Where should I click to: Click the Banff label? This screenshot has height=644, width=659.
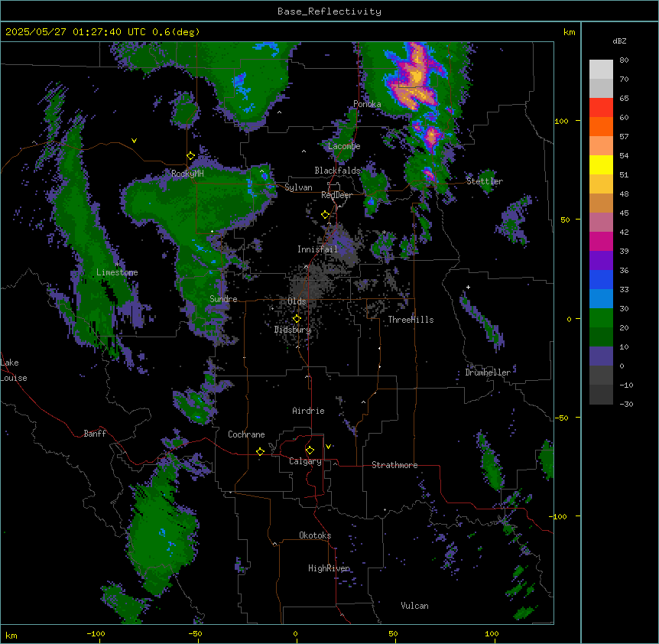(x=95, y=434)
